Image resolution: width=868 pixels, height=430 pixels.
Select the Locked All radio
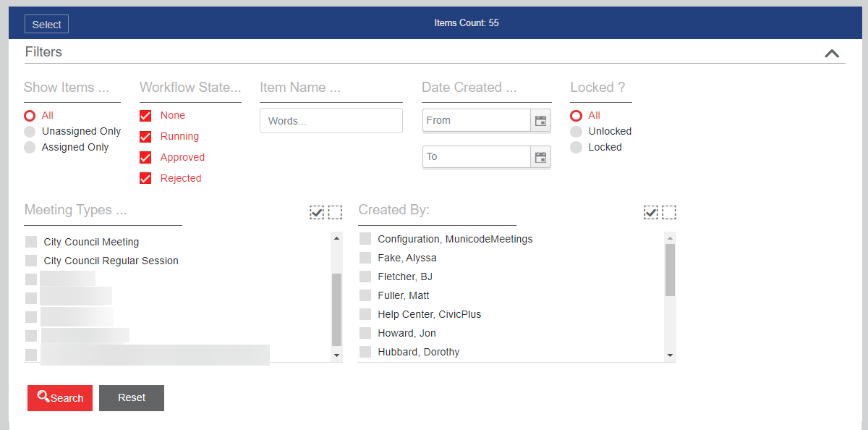(x=576, y=116)
